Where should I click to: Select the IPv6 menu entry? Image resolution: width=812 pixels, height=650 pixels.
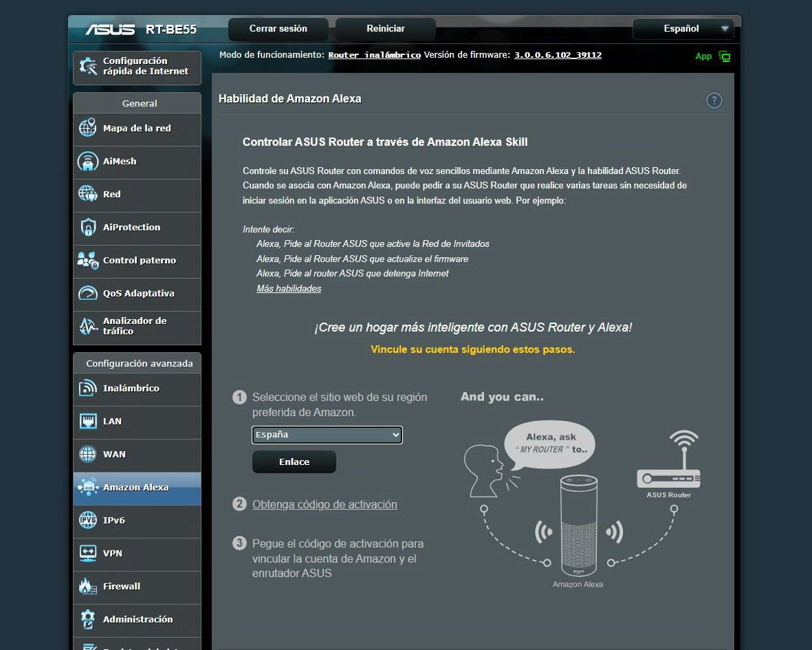pos(113,521)
